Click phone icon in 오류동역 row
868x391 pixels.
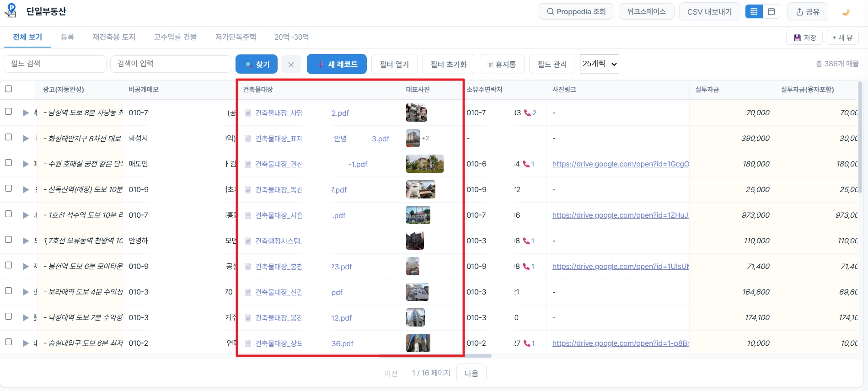pyautogui.click(x=526, y=241)
